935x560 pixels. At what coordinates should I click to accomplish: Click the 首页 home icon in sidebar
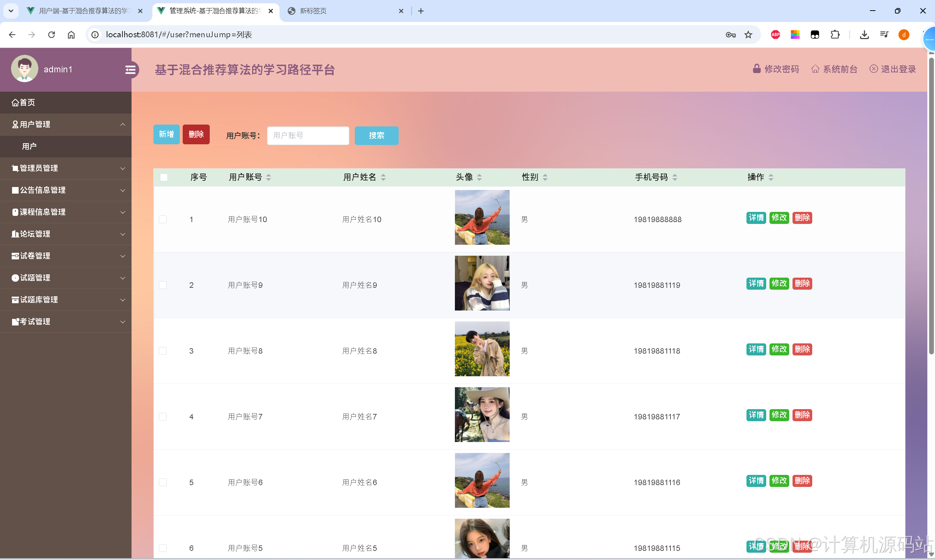(x=15, y=102)
